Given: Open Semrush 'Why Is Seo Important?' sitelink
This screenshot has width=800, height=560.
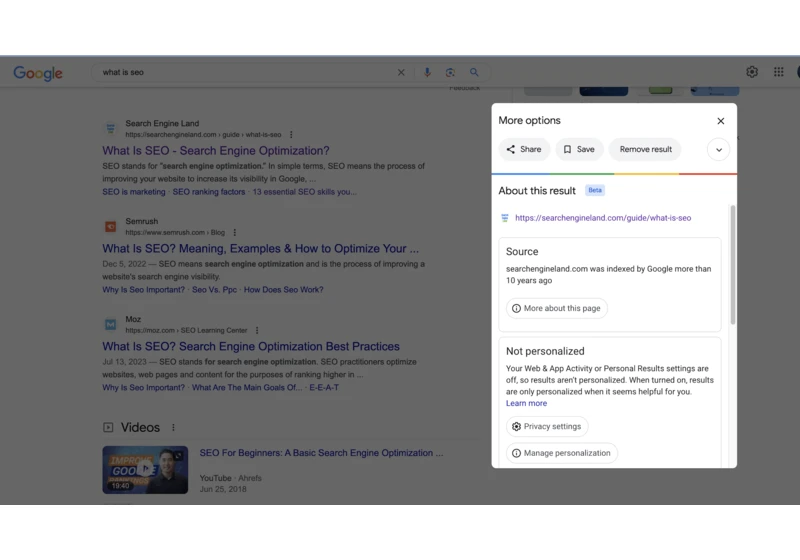Looking at the screenshot, I should pyautogui.click(x=143, y=290).
